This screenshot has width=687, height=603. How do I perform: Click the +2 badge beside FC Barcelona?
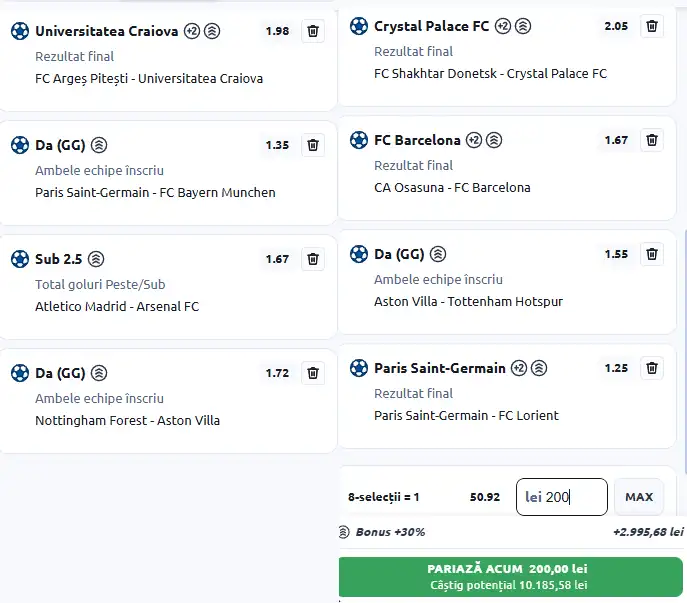(x=474, y=140)
